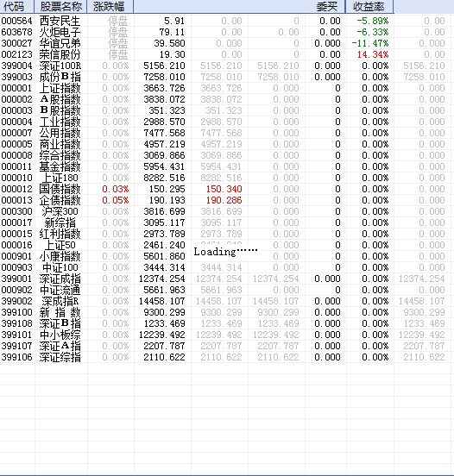This screenshot has width=454, height=476.
Task: Select the 商业指数 row name
Action: pos(60,145)
